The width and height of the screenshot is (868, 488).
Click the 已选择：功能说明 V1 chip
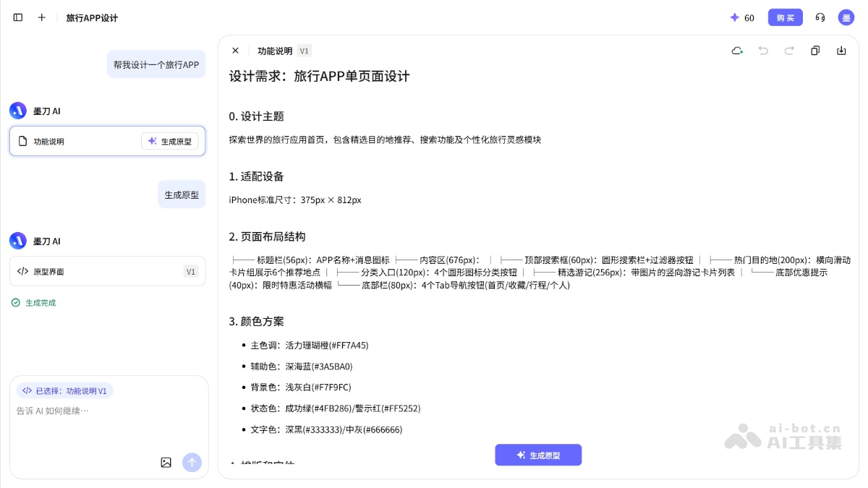(67, 390)
